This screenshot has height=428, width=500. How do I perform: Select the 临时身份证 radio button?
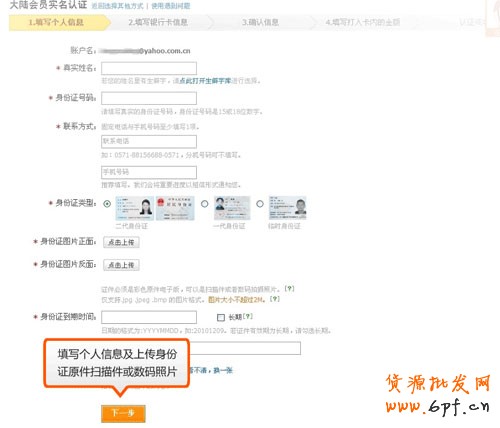coord(260,204)
